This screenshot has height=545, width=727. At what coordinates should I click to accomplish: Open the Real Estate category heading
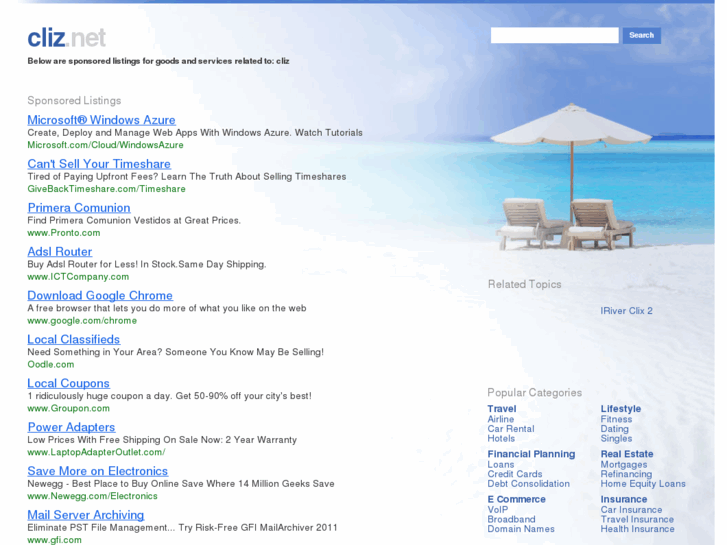(627, 454)
